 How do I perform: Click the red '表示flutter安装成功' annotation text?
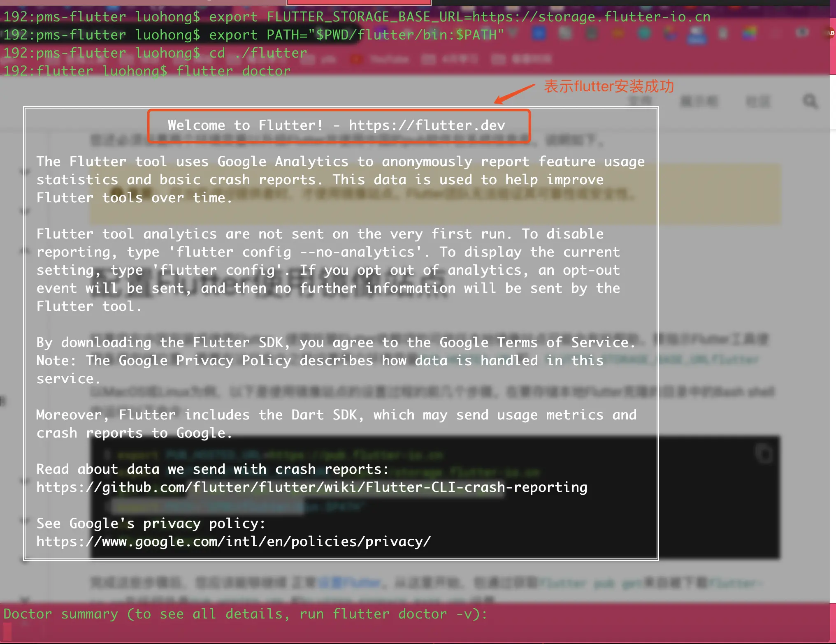[608, 87]
